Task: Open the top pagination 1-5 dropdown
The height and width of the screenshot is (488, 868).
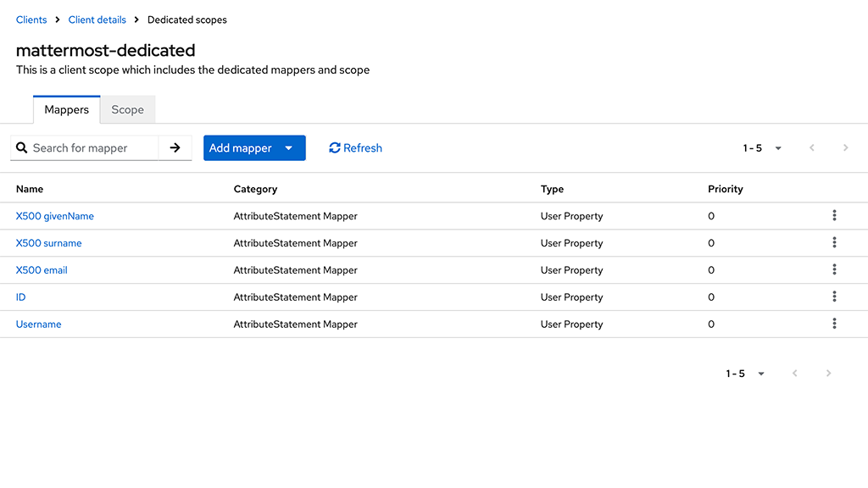Action: (x=777, y=147)
